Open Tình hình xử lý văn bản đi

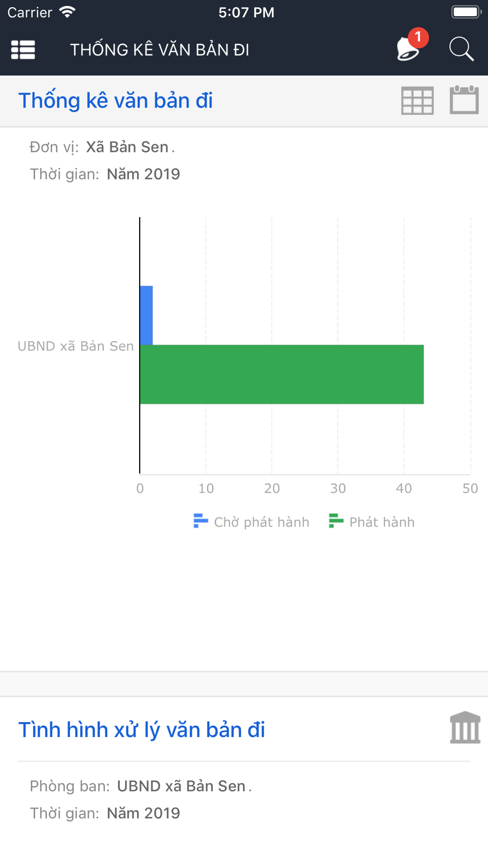pos(142,730)
